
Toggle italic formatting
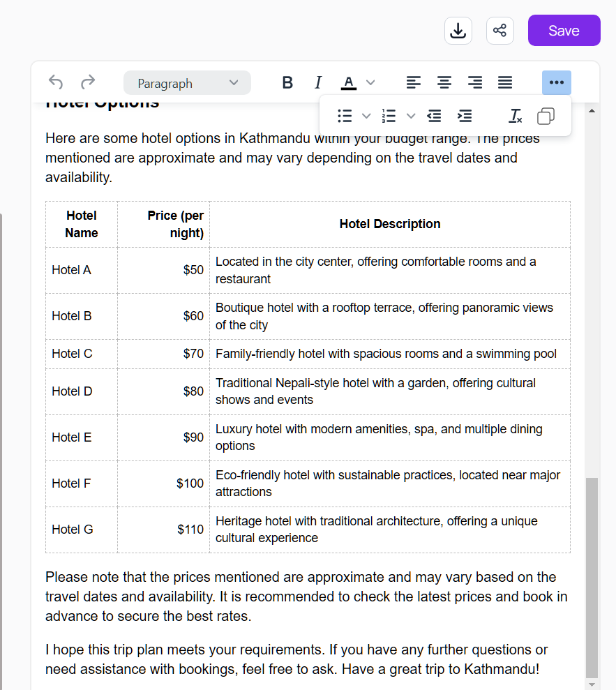(x=318, y=82)
